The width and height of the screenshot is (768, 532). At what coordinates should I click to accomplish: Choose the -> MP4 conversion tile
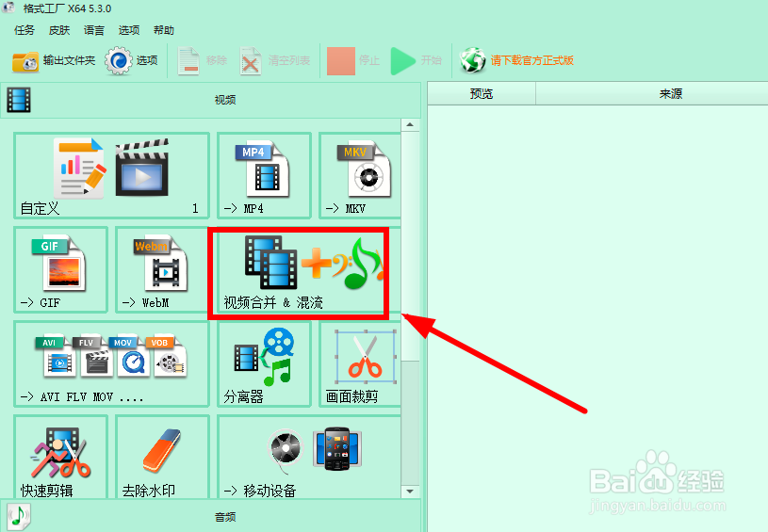[264, 175]
